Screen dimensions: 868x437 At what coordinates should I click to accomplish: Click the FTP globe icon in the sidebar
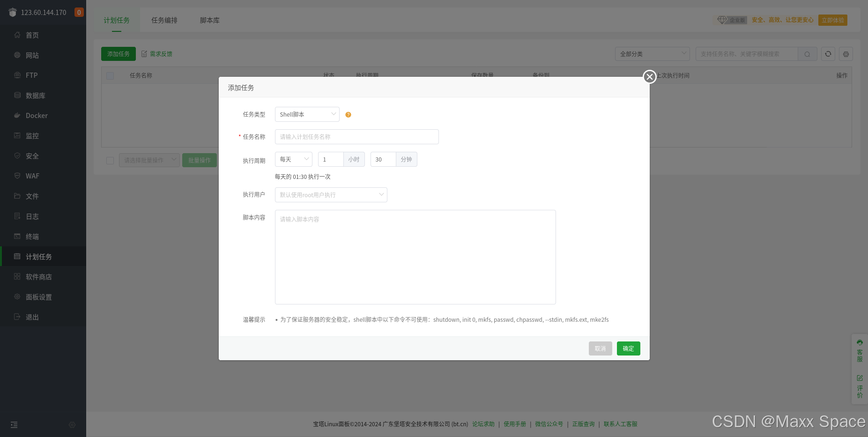coord(17,75)
